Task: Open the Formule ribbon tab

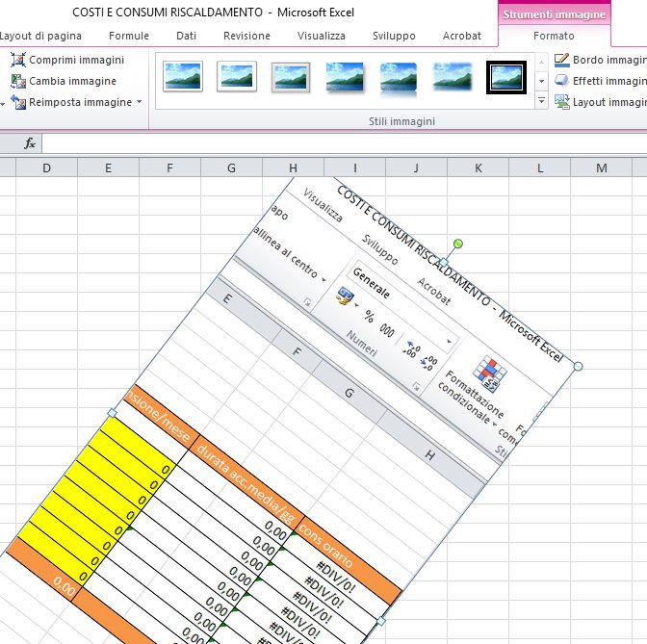Action: click(129, 36)
